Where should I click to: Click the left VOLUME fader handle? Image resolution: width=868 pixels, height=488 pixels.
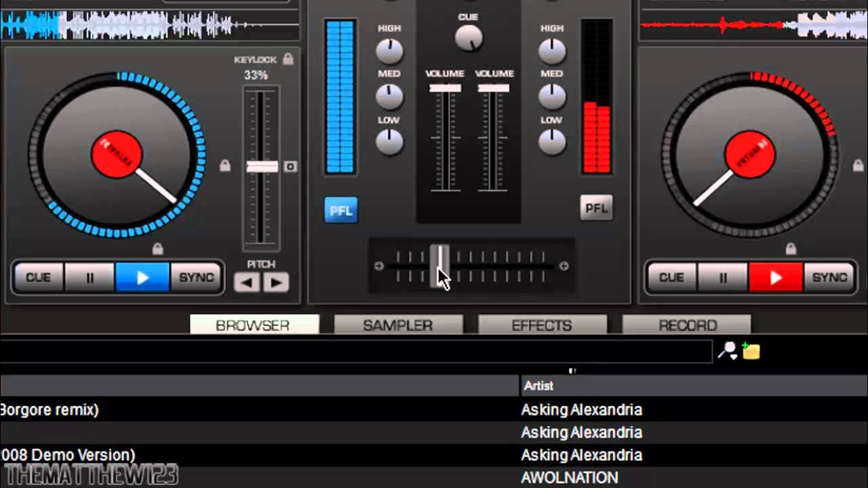coord(445,88)
